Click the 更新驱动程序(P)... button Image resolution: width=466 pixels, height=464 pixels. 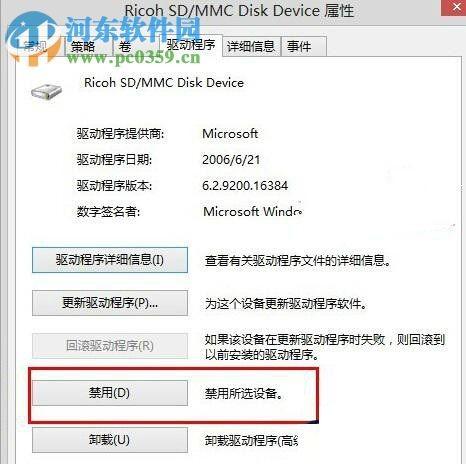click(x=110, y=303)
